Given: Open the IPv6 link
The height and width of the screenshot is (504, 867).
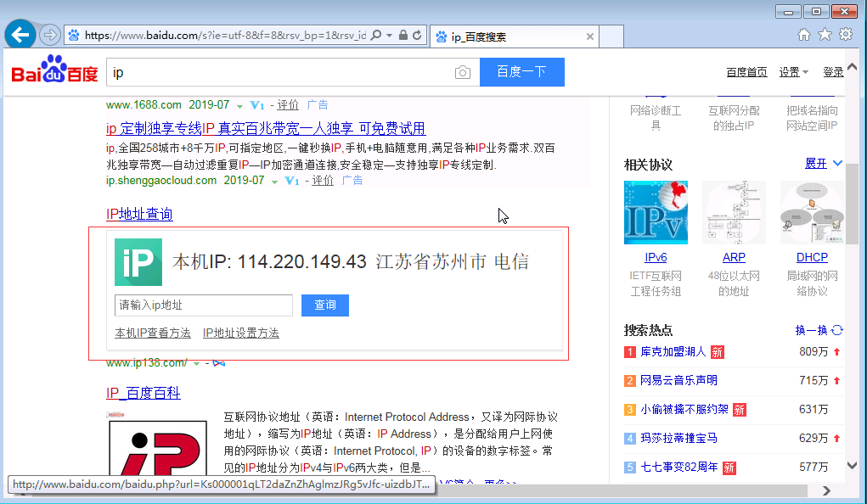Looking at the screenshot, I should tap(656, 258).
